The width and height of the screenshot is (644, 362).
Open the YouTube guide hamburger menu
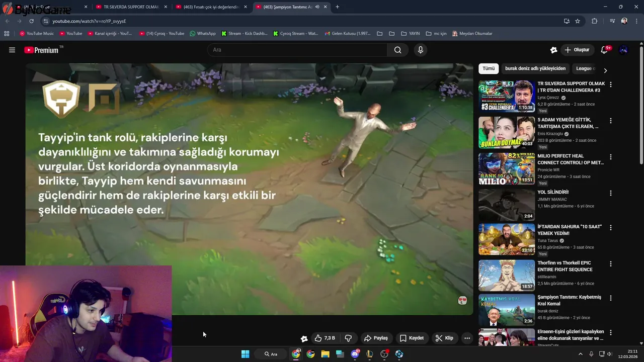(12, 50)
